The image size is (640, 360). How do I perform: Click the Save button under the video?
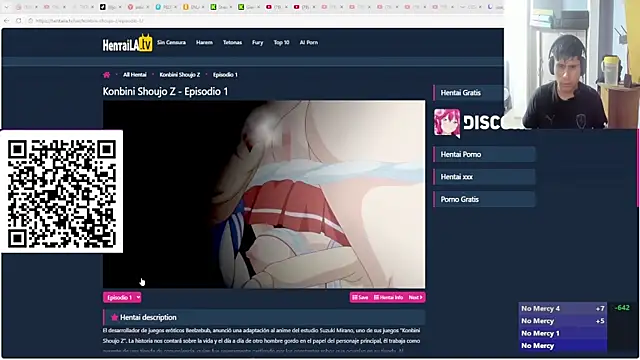click(x=360, y=298)
